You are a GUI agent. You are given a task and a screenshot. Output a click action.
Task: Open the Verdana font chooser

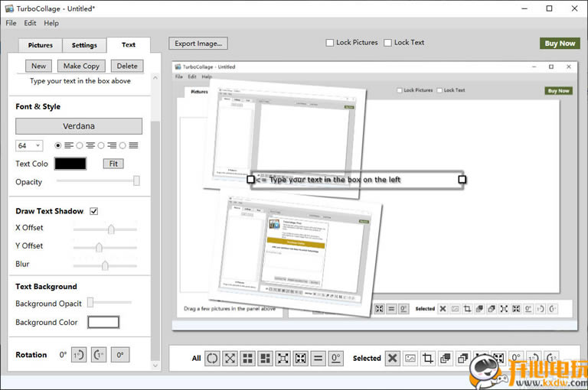pyautogui.click(x=79, y=125)
